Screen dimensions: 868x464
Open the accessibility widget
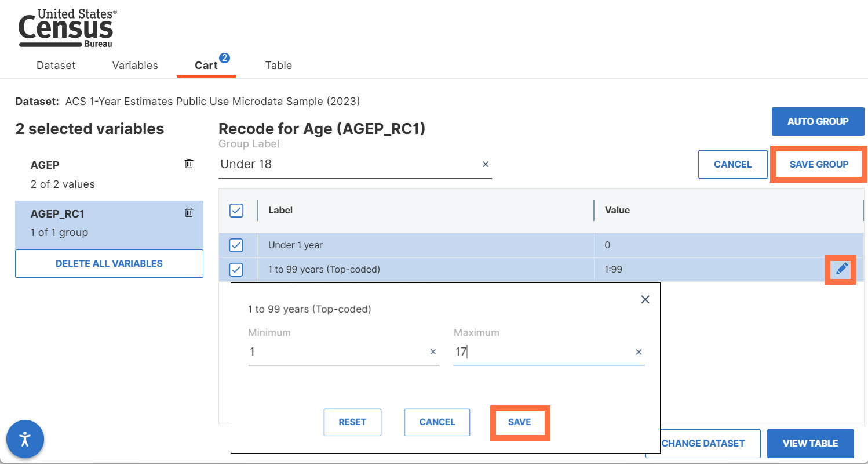pyautogui.click(x=25, y=438)
